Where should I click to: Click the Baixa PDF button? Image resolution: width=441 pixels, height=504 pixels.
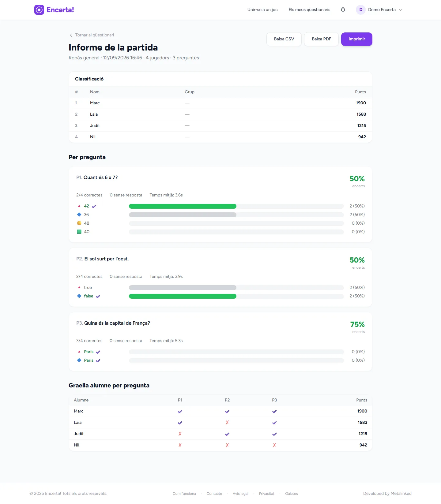pyautogui.click(x=321, y=39)
